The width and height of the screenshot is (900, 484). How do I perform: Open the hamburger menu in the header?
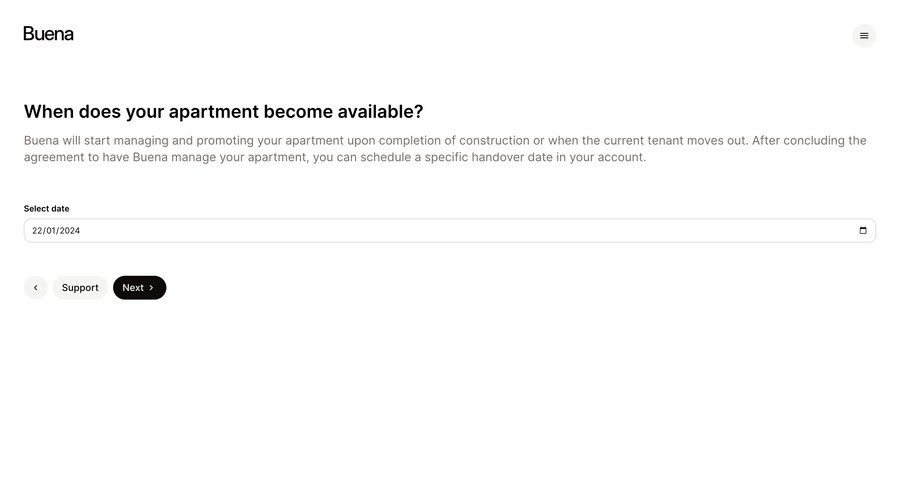(864, 36)
